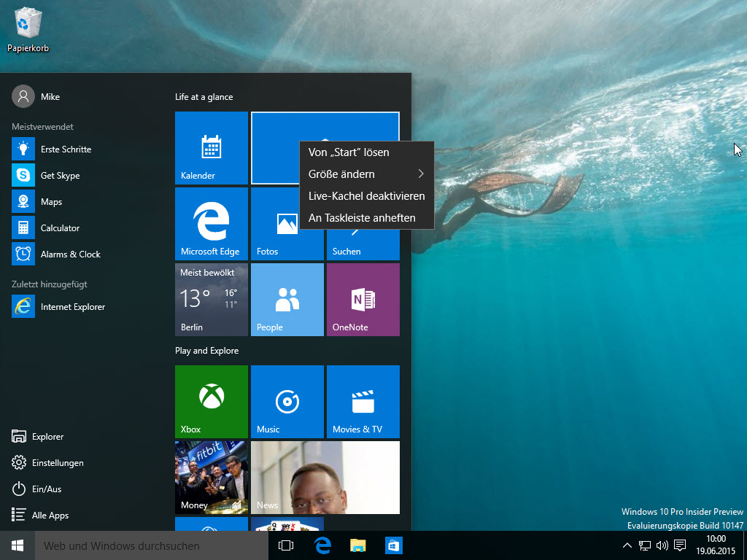Viewport: 747px width, 560px height.
Task: Launch Edge from the taskbar
Action: pos(322,545)
